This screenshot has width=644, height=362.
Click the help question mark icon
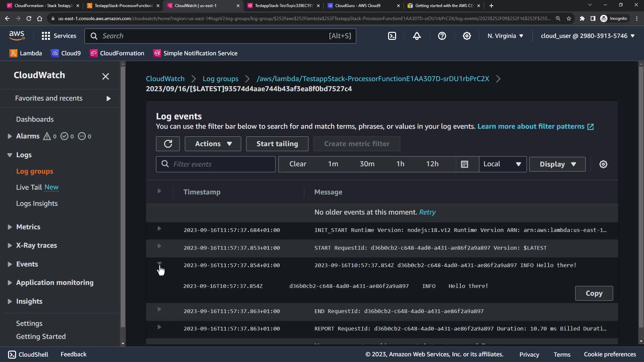coord(442,36)
